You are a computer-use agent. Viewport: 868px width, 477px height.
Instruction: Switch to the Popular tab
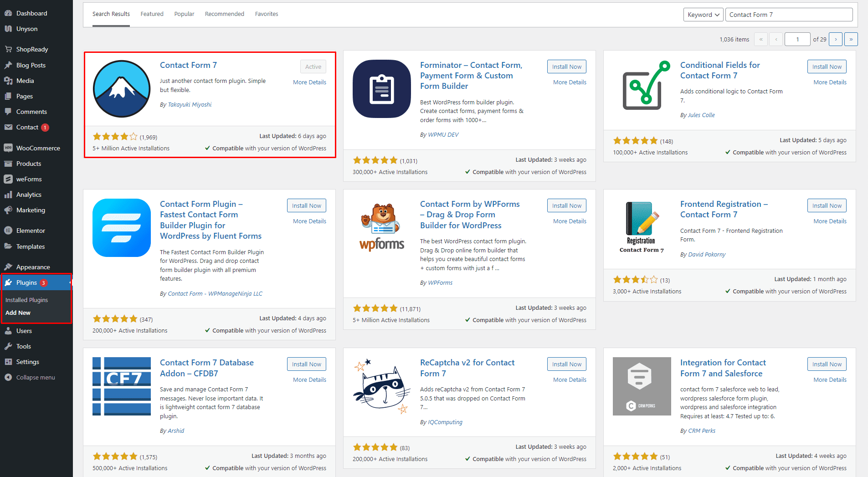184,14
